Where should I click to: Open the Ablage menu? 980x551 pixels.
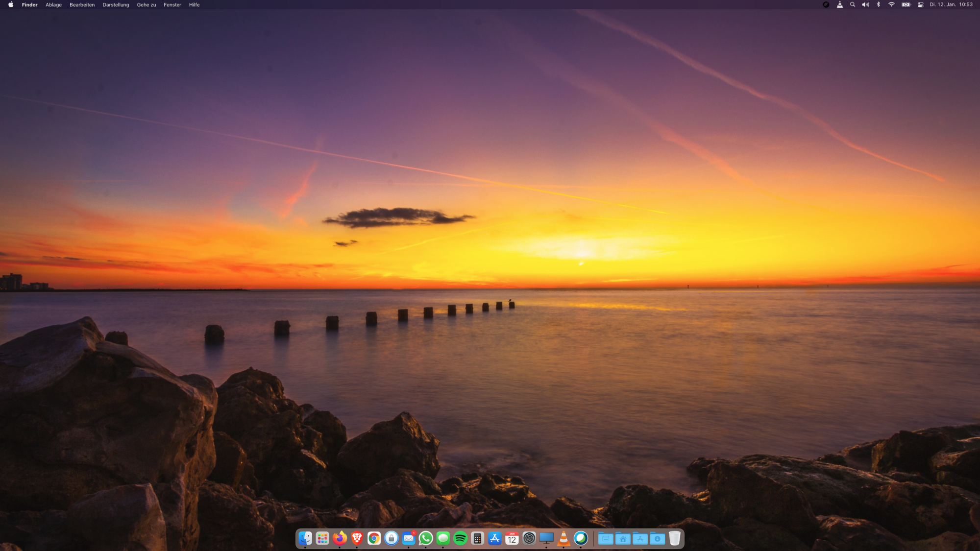(x=53, y=5)
